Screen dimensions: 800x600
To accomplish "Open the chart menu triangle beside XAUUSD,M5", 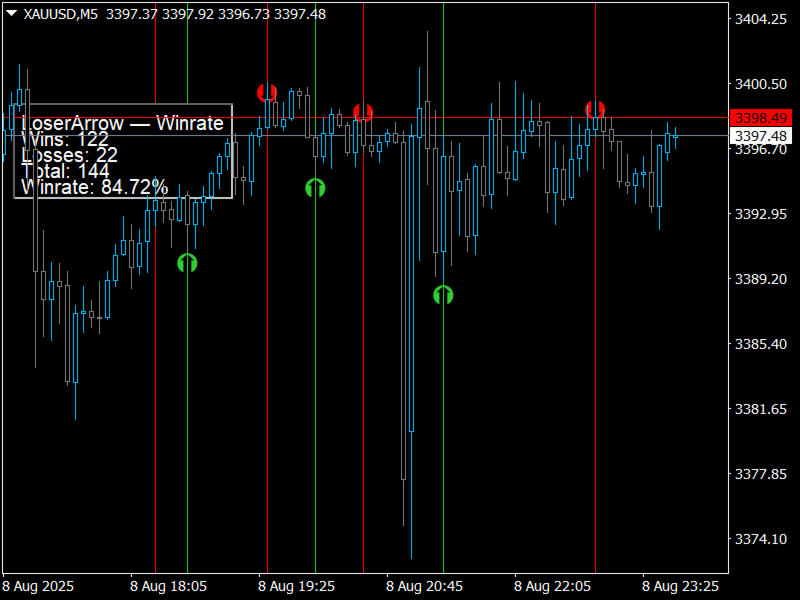I will pos(11,14).
